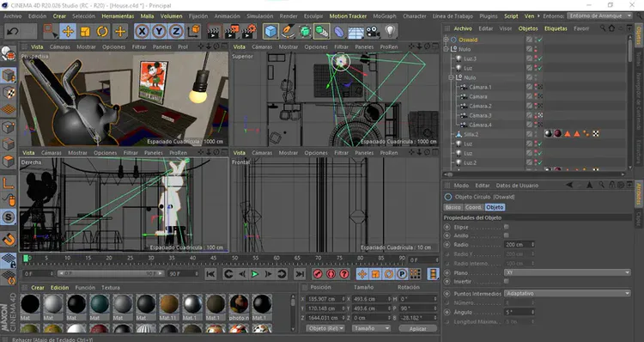Viewport: 644px width, 342px height.
Task: Open the deformer objects icon
Action: pos(339,32)
